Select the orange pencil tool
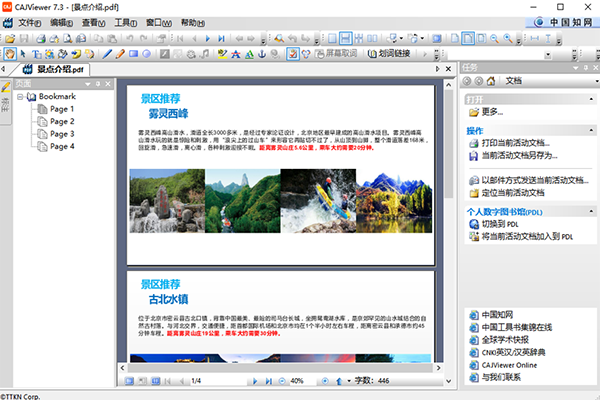The width and height of the screenshot is (600, 400). [120, 54]
